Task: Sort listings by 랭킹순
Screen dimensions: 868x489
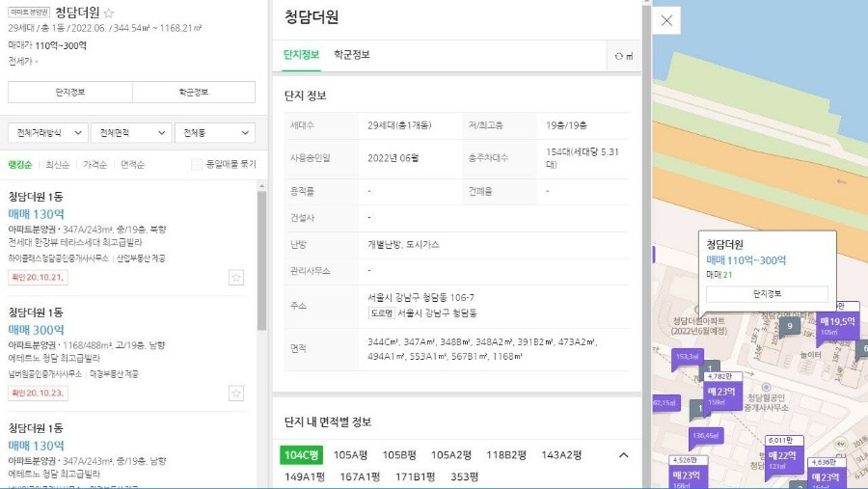Action: 20,165
